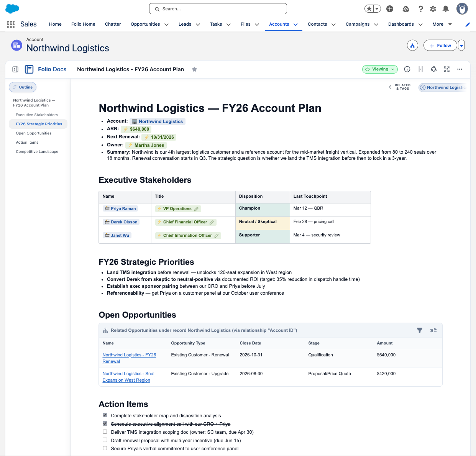The image size is (476, 456).
Task: Uncheck the completed stakeholder map task
Action: point(105,415)
